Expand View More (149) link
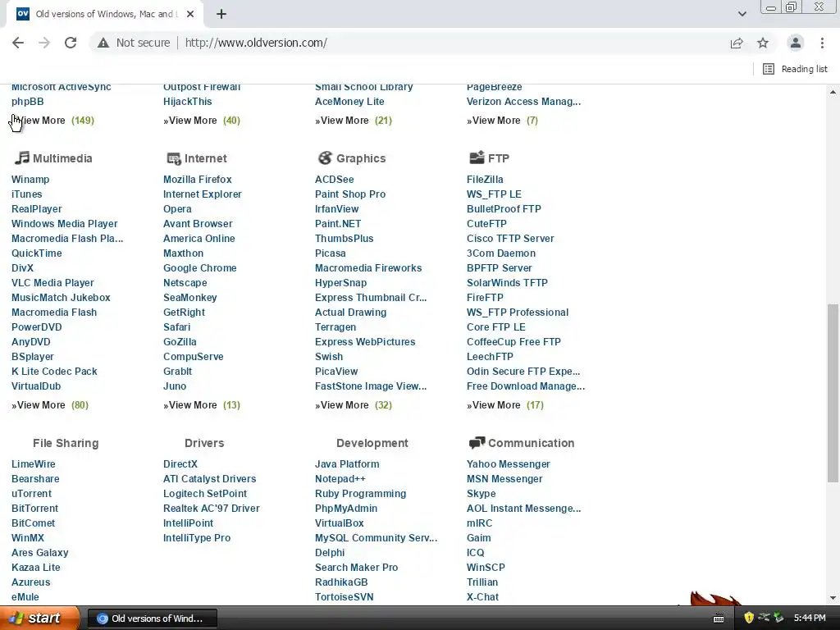The width and height of the screenshot is (840, 630). point(52,121)
